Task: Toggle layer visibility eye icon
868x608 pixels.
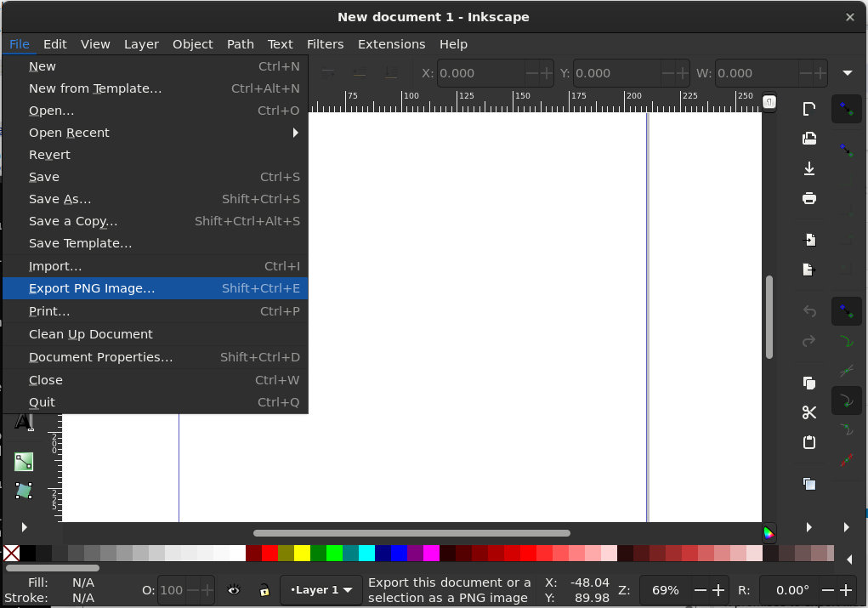Action: coord(234,590)
